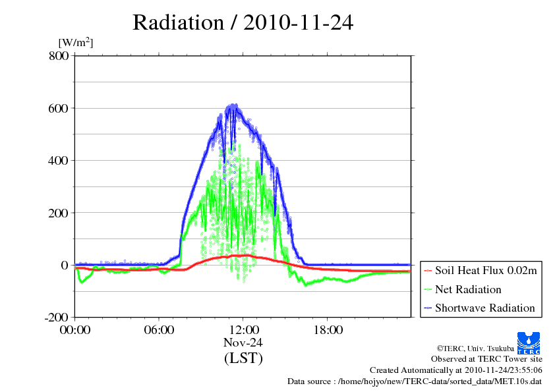555x392 pixels.
Task: Click the 06:00 time axis label
Action: (x=159, y=329)
